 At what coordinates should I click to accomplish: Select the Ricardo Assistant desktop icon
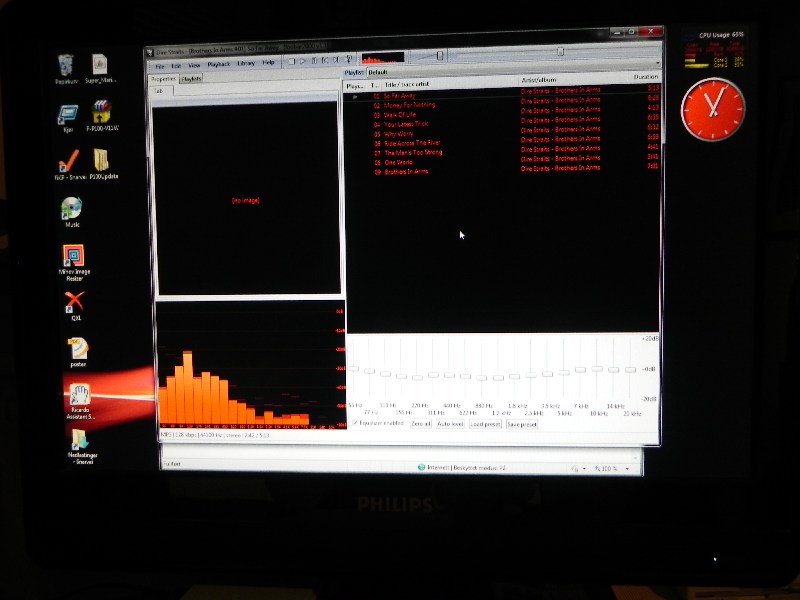[x=80, y=402]
